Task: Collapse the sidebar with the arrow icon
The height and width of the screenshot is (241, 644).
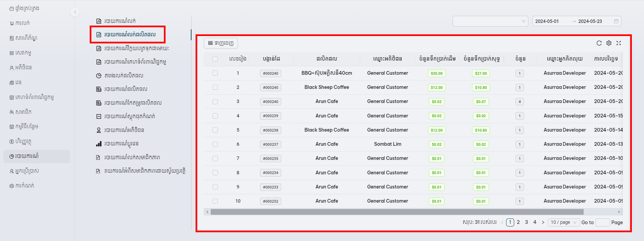Action: point(75,12)
